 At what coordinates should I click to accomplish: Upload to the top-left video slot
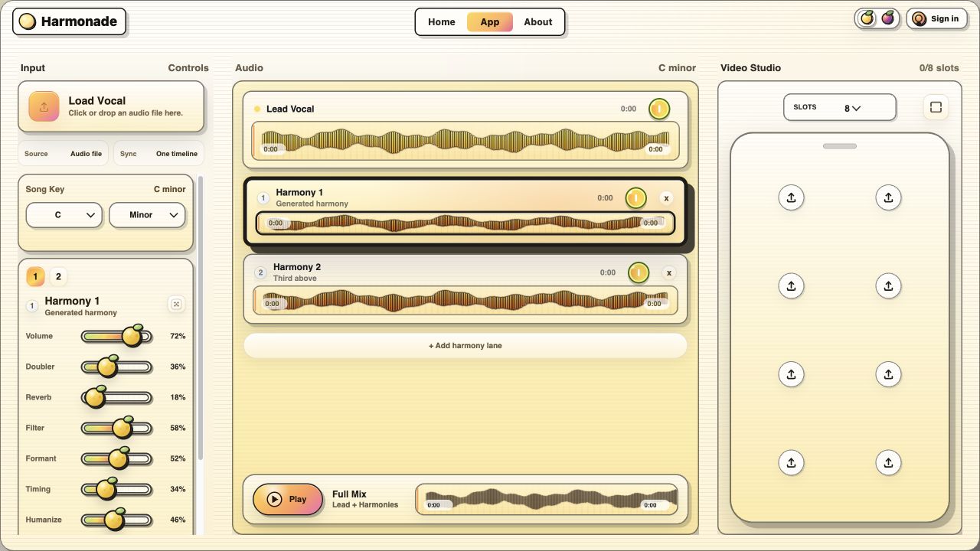[791, 197]
